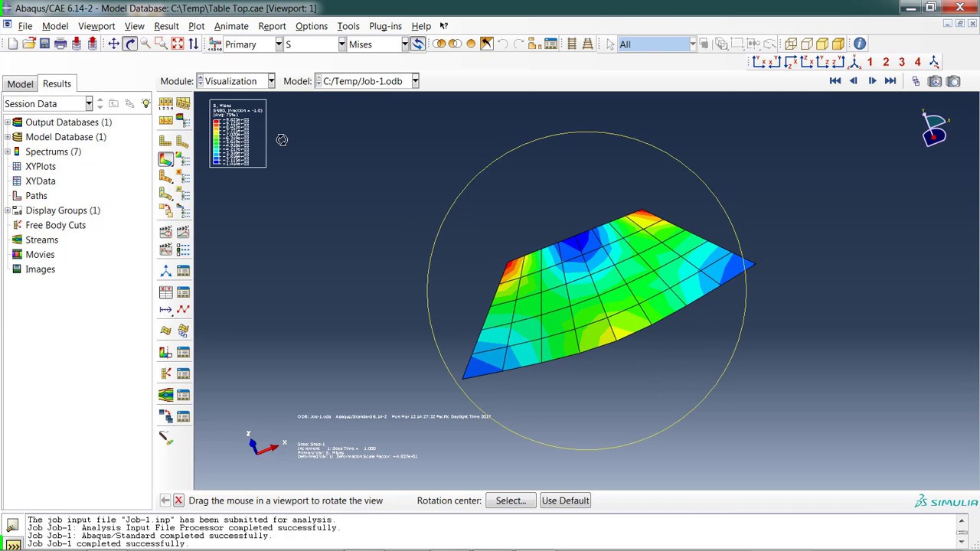Jump to last frame
The height and width of the screenshot is (551, 980).
click(x=890, y=81)
